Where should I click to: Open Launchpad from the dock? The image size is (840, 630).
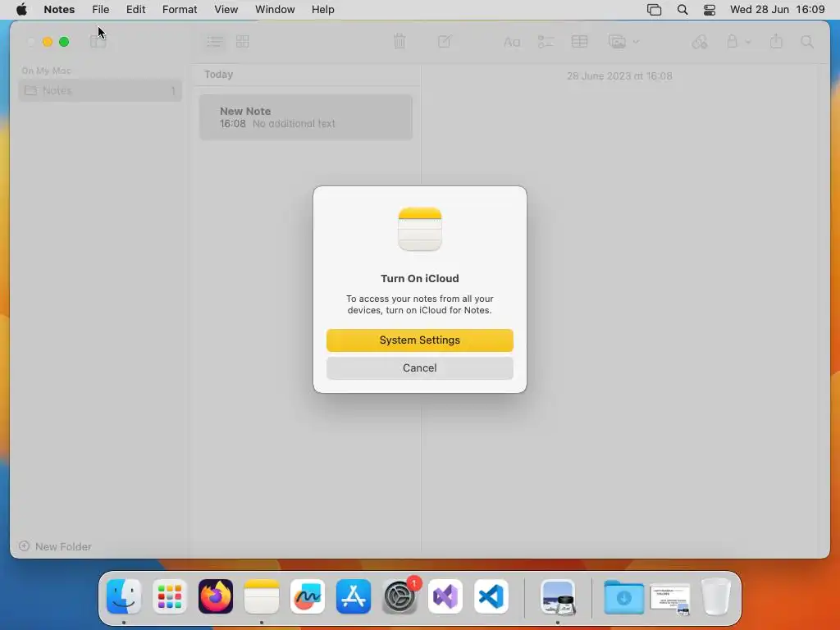pyautogui.click(x=170, y=596)
